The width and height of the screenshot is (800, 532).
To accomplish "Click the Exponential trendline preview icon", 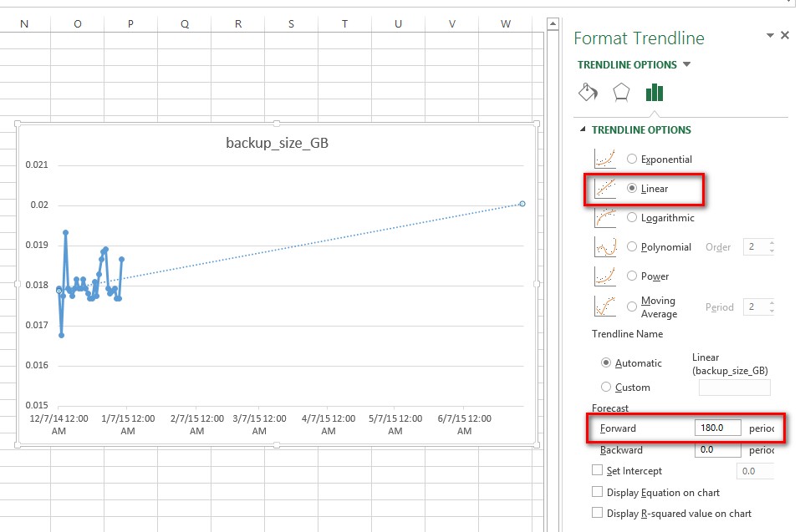I will pos(605,159).
